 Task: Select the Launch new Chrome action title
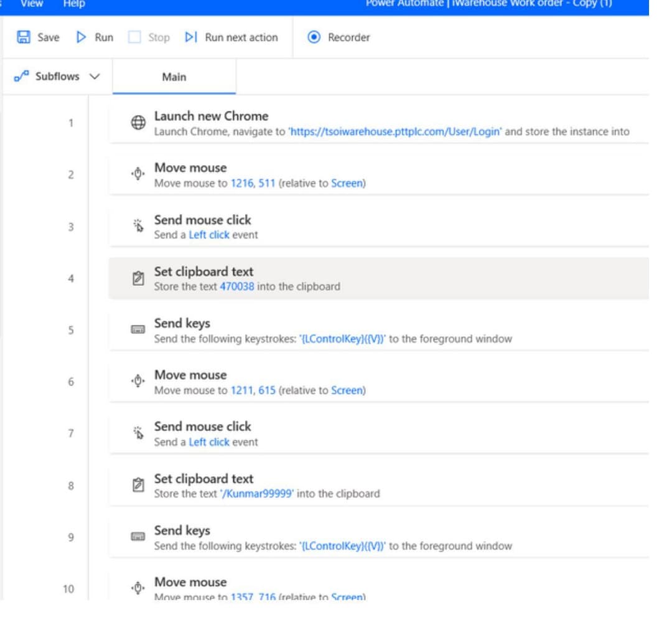tap(212, 116)
